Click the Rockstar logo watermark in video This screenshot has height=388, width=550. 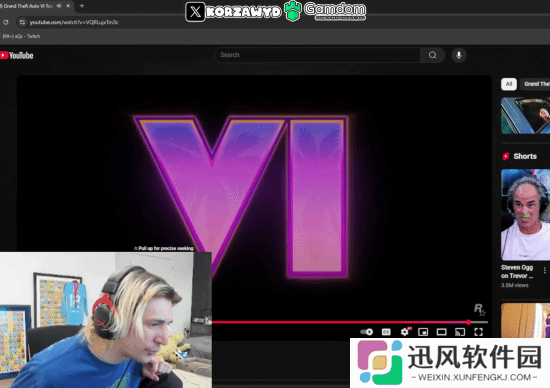(479, 309)
